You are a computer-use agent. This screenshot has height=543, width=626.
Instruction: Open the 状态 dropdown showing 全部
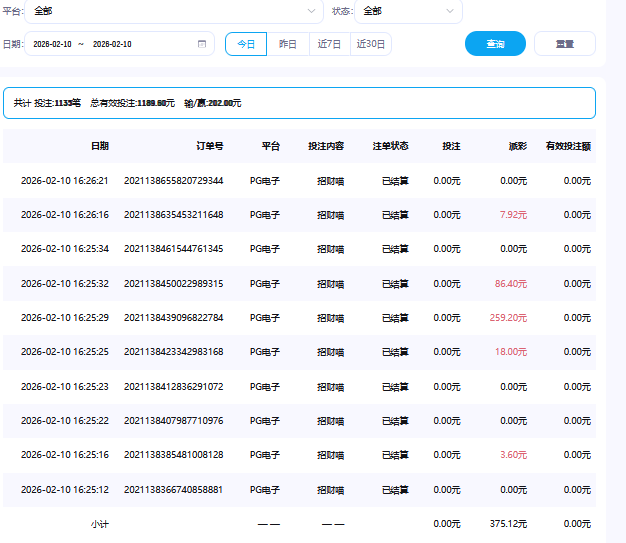click(408, 11)
